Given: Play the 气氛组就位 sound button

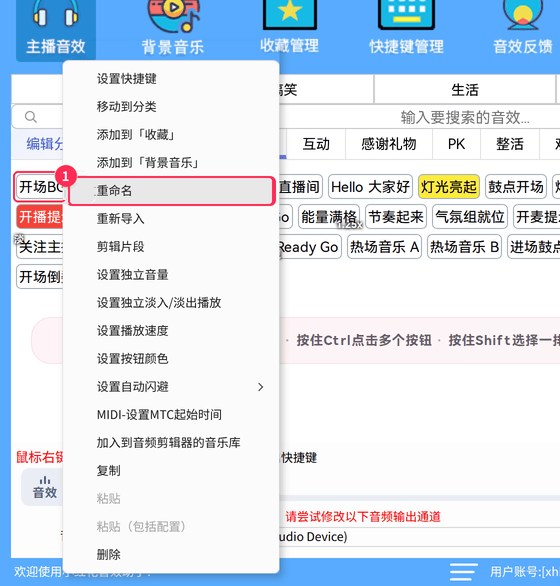Looking at the screenshot, I should pyautogui.click(x=470, y=217).
